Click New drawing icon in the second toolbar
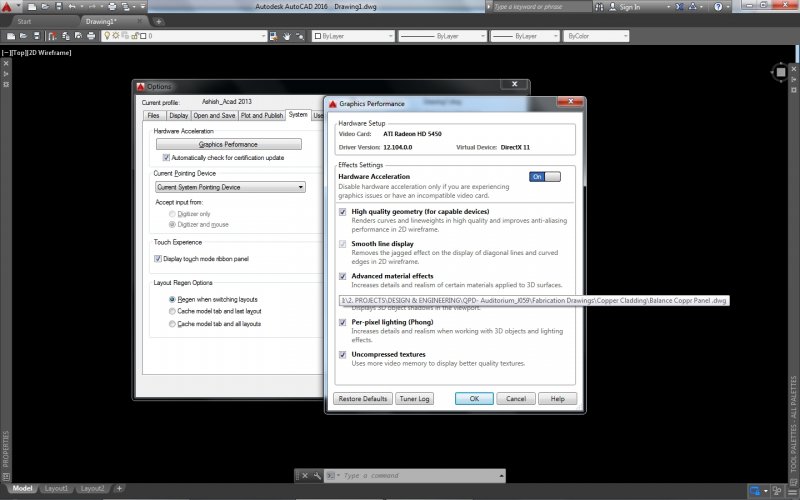 [11, 36]
